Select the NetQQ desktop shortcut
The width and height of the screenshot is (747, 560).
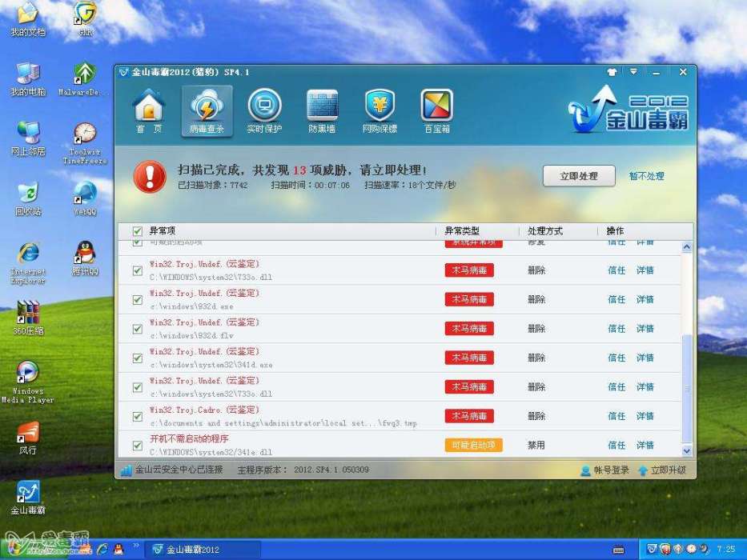tap(86, 198)
